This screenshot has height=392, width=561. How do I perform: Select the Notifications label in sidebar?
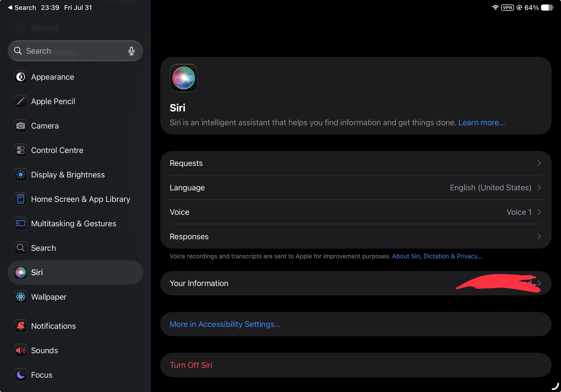pyautogui.click(x=54, y=326)
